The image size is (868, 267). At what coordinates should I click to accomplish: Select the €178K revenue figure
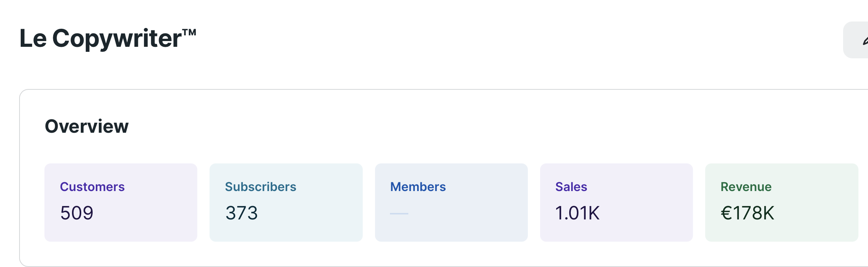coord(747,213)
